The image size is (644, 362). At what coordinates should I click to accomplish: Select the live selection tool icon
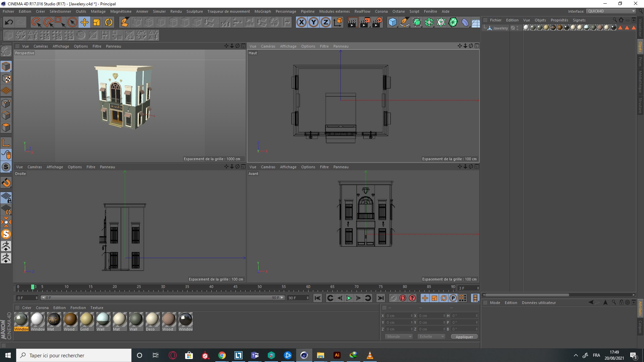tap(36, 22)
